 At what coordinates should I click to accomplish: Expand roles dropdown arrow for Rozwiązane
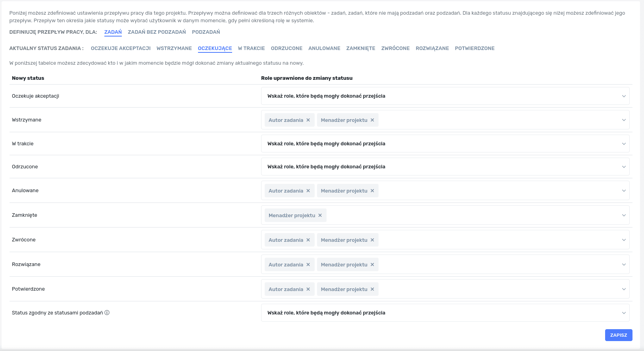point(624,264)
